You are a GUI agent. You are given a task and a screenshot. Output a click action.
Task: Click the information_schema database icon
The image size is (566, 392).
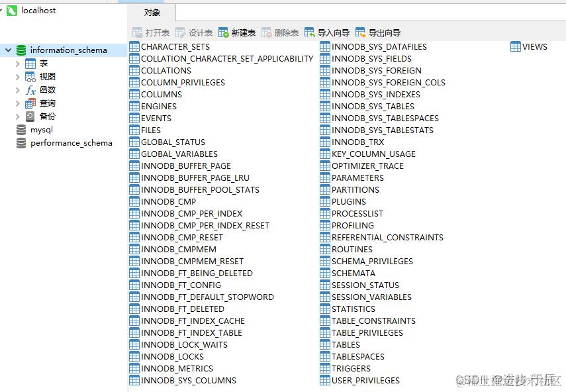(21, 50)
